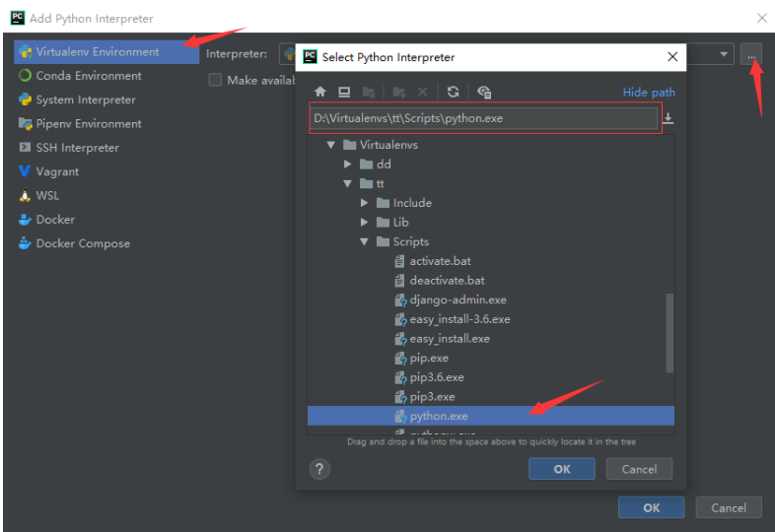This screenshot has width=775, height=532.
Task: Collapse the Scripts folder arrow
Action: point(364,241)
